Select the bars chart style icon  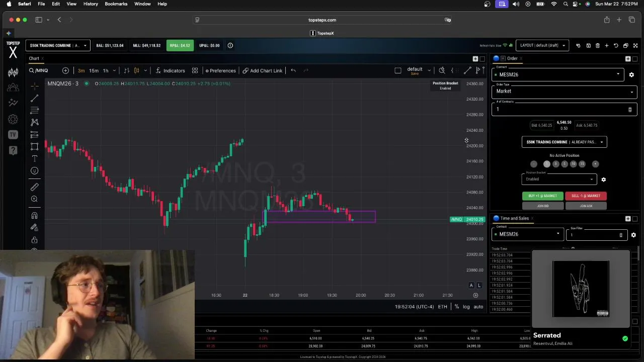(x=127, y=70)
